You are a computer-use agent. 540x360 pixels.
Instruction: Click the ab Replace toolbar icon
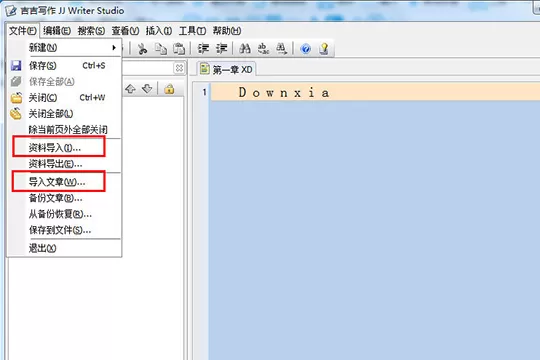point(263,49)
